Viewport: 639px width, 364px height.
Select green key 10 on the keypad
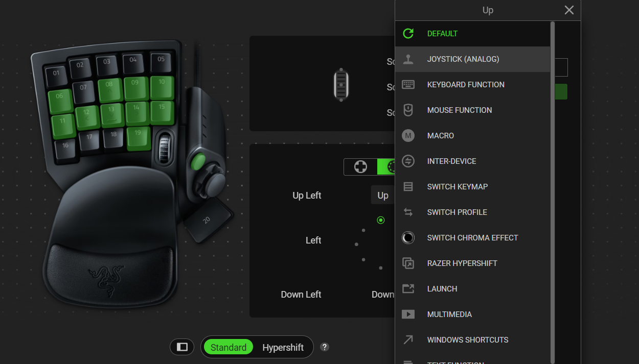[x=162, y=87]
